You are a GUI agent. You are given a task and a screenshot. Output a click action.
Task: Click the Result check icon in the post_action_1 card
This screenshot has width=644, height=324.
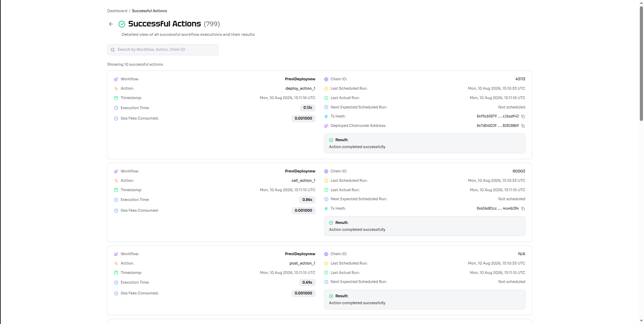(331, 296)
